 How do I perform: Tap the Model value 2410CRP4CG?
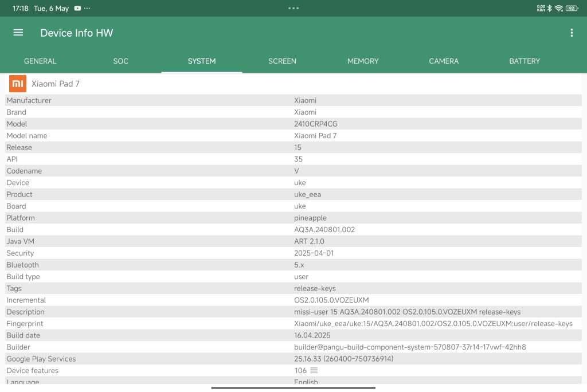click(x=312, y=124)
